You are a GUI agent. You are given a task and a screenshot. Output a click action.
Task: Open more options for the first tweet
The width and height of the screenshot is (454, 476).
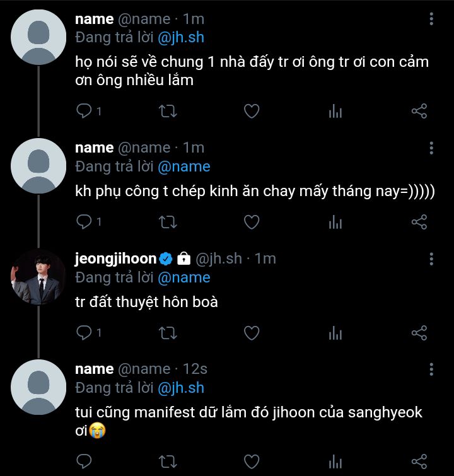point(431,20)
